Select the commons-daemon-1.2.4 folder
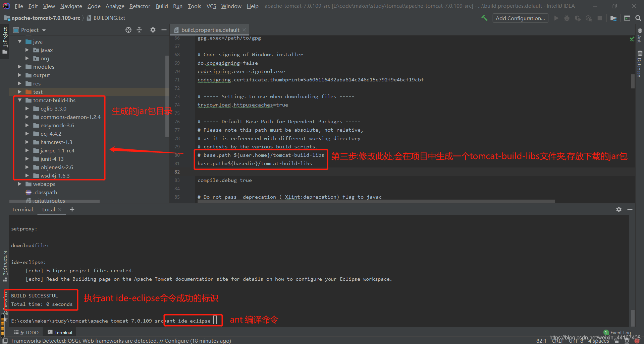 pyautogui.click(x=70, y=117)
